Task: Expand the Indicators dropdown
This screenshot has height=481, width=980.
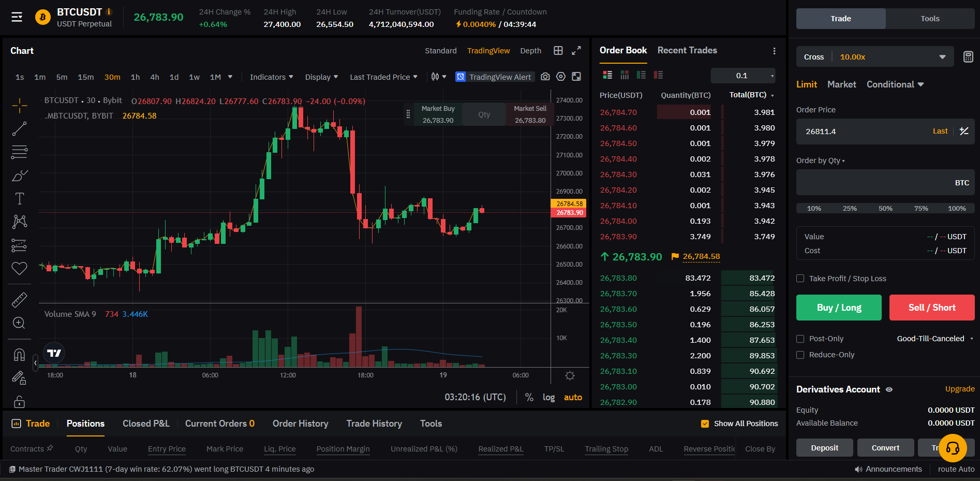Action: tap(271, 77)
